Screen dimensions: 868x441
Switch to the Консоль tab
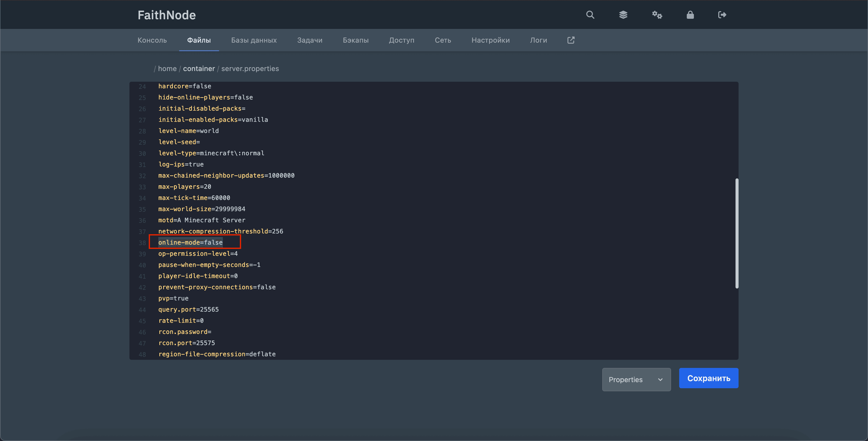(x=152, y=40)
